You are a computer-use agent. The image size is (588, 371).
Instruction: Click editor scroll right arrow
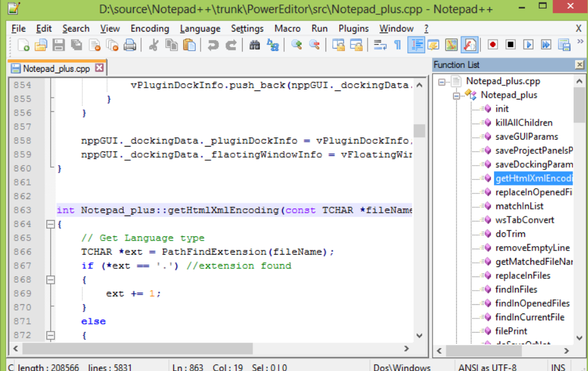[x=407, y=349]
